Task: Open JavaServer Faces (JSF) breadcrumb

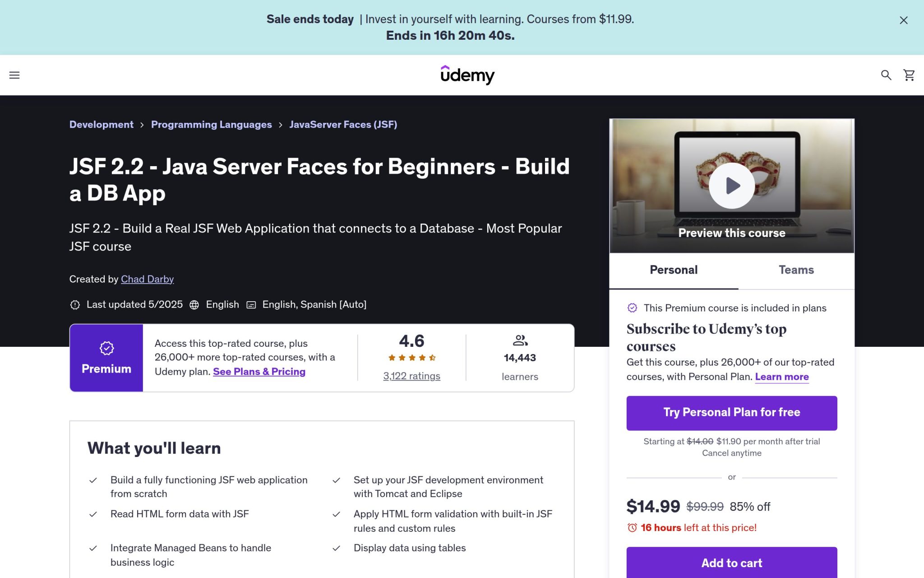Action: click(343, 125)
